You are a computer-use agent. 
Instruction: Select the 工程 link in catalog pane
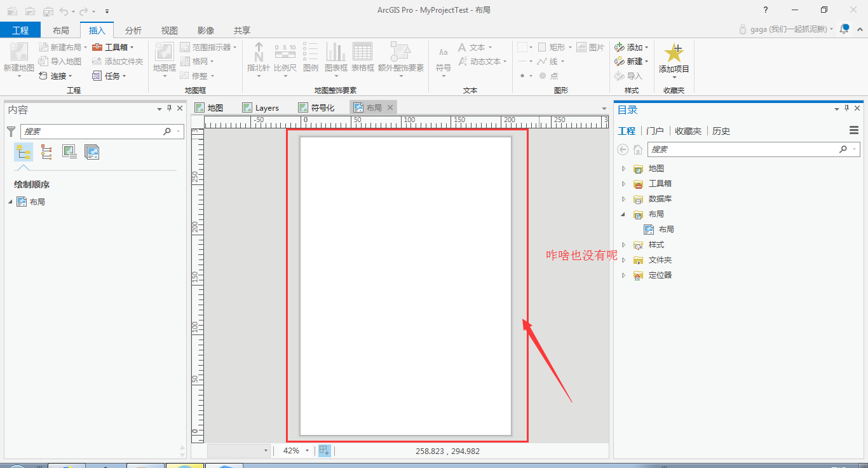coord(627,131)
